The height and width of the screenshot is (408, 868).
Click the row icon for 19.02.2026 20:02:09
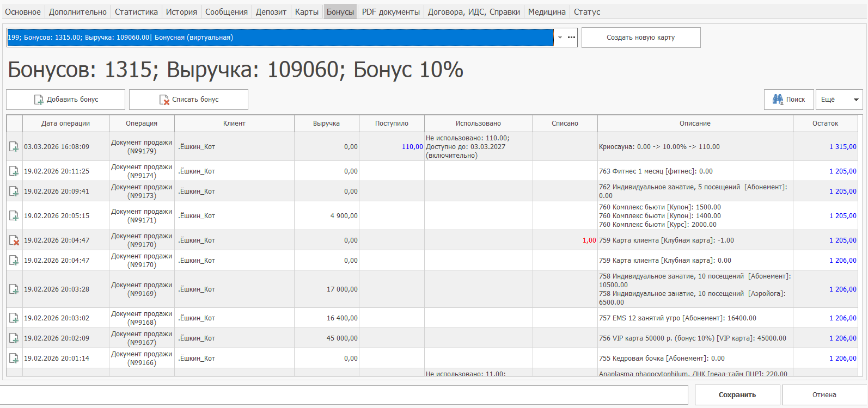14,338
